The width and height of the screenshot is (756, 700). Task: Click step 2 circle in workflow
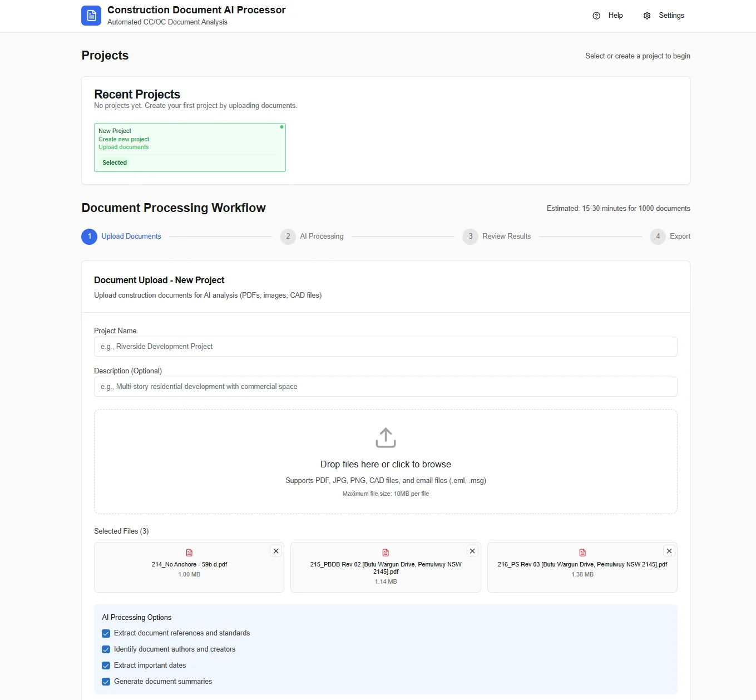(288, 236)
